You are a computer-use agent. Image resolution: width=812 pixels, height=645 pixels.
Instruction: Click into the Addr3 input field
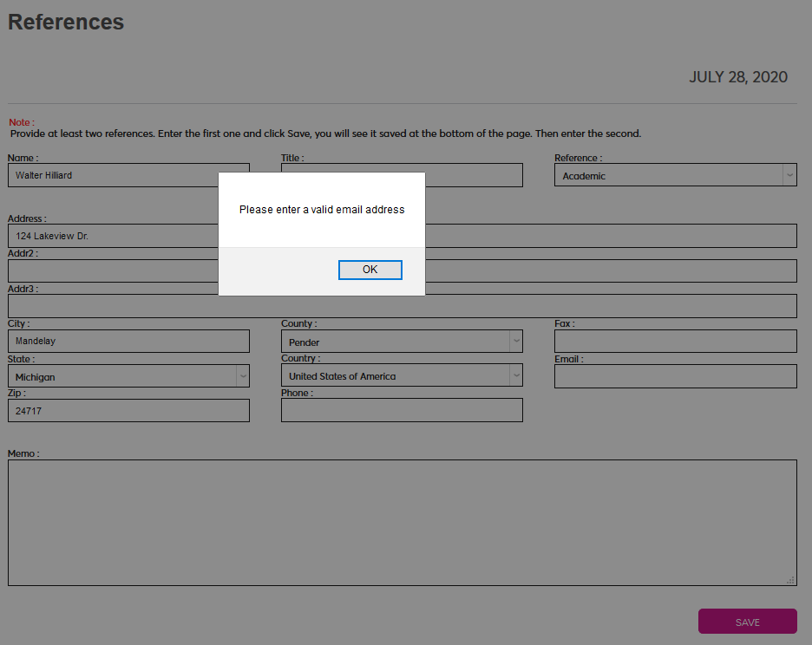(113, 305)
